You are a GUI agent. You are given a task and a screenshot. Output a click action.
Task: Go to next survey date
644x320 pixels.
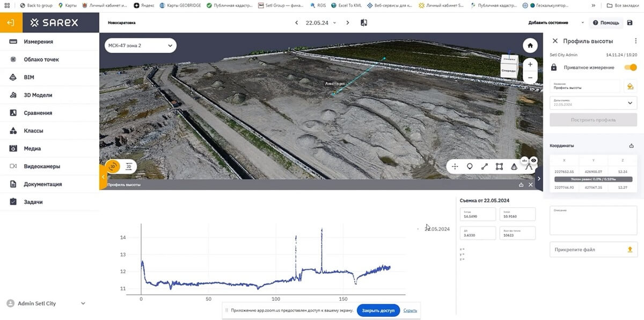coord(348,23)
